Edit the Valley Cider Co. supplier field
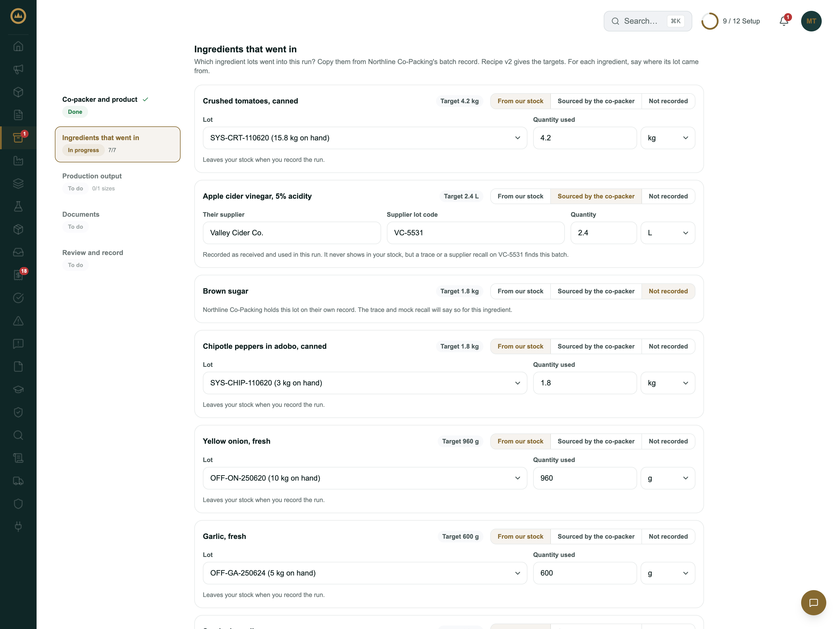 coord(292,233)
